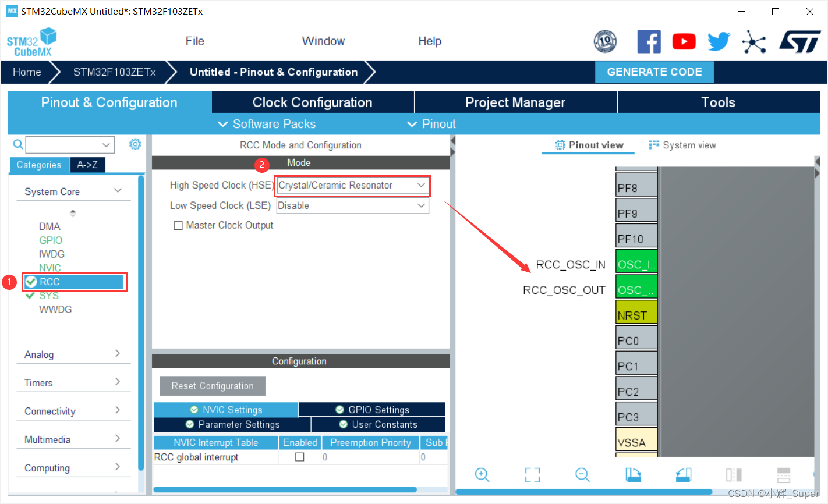The image size is (828, 504).
Task: Switch to the Tools tab
Action: [x=718, y=102]
